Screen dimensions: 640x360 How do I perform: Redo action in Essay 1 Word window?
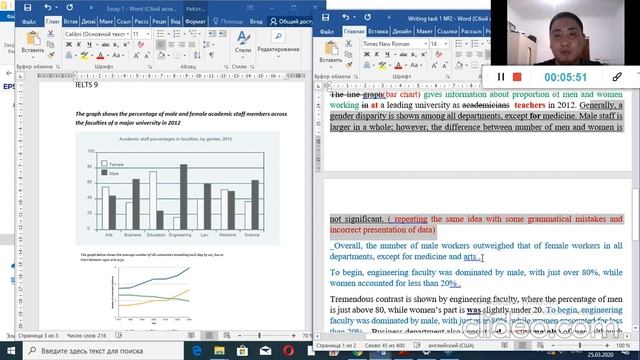pos(69,7)
